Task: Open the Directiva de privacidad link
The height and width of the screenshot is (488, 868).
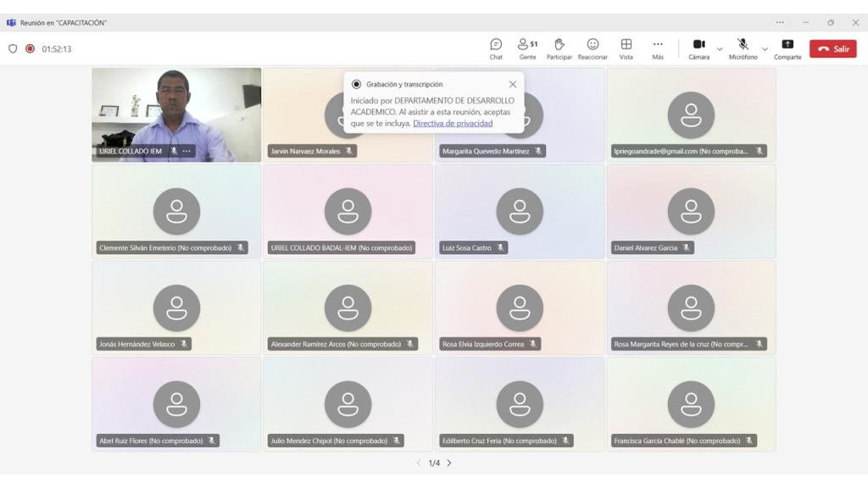Action: click(452, 124)
